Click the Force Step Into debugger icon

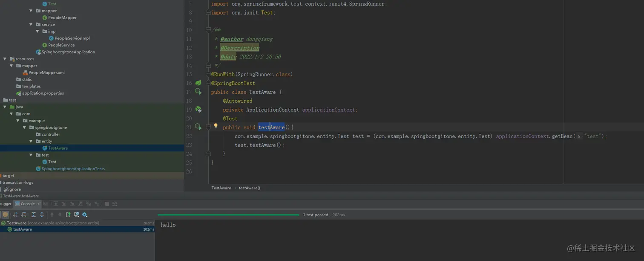click(x=72, y=204)
